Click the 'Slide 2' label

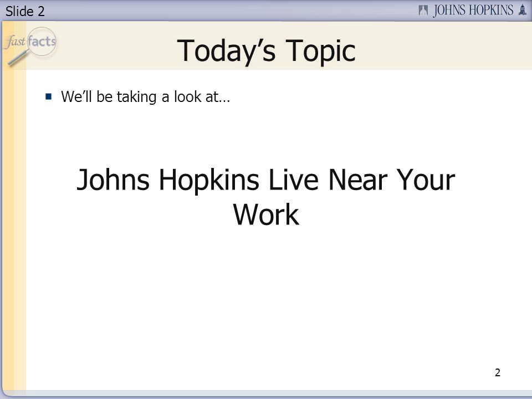[25, 11]
